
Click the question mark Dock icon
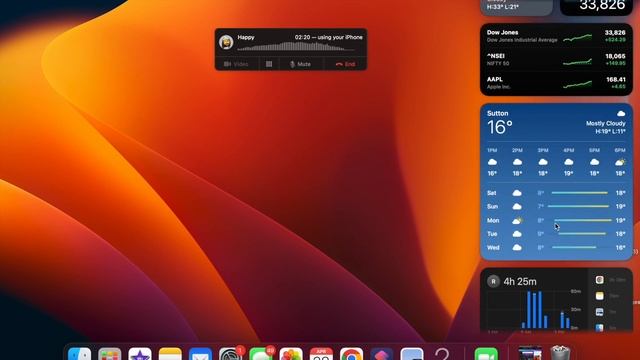pyautogui.click(x=442, y=354)
